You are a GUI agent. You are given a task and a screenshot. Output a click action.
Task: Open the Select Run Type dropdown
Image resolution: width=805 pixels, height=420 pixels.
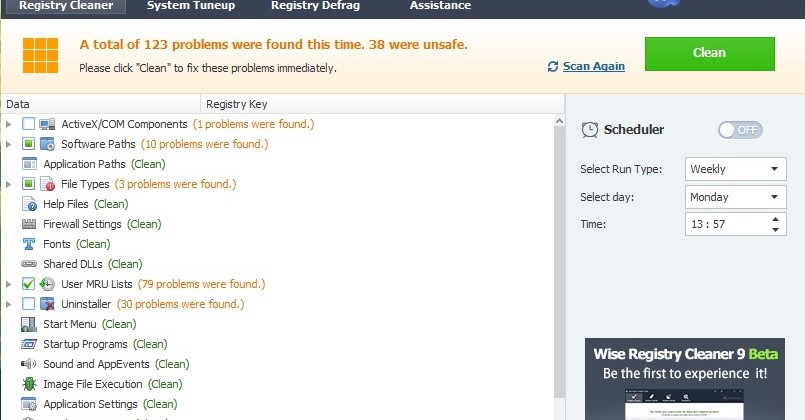735,169
